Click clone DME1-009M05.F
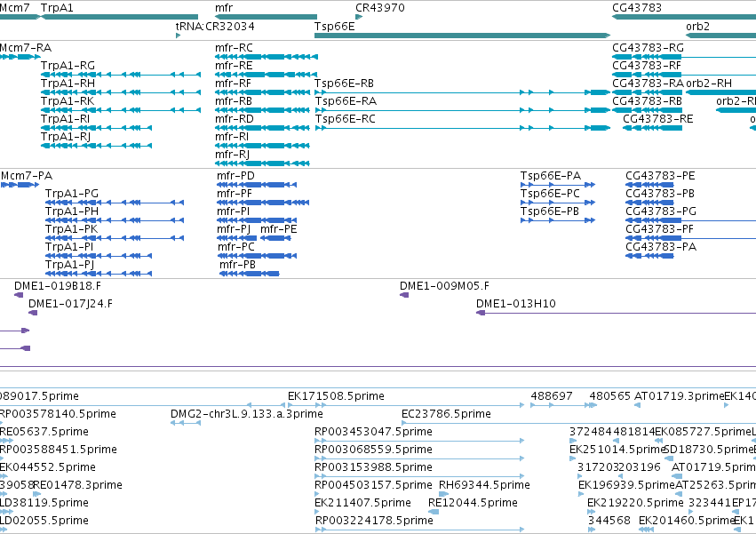The width and height of the screenshot is (756, 534). pyautogui.click(x=404, y=295)
